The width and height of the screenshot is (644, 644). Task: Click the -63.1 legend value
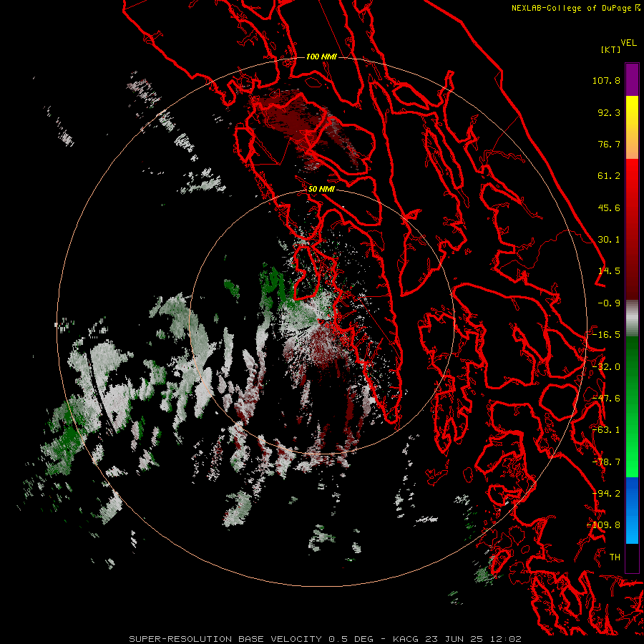pyautogui.click(x=606, y=430)
